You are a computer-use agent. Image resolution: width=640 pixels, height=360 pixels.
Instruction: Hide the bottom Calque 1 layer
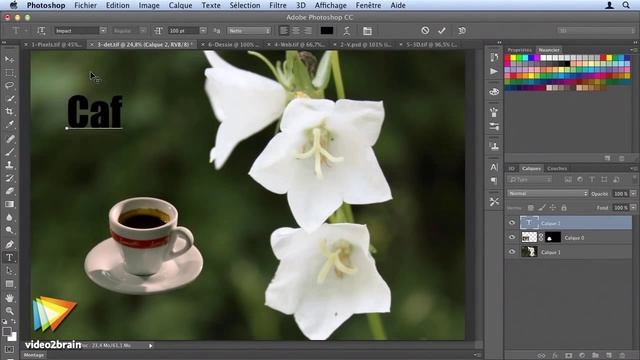[x=512, y=252]
